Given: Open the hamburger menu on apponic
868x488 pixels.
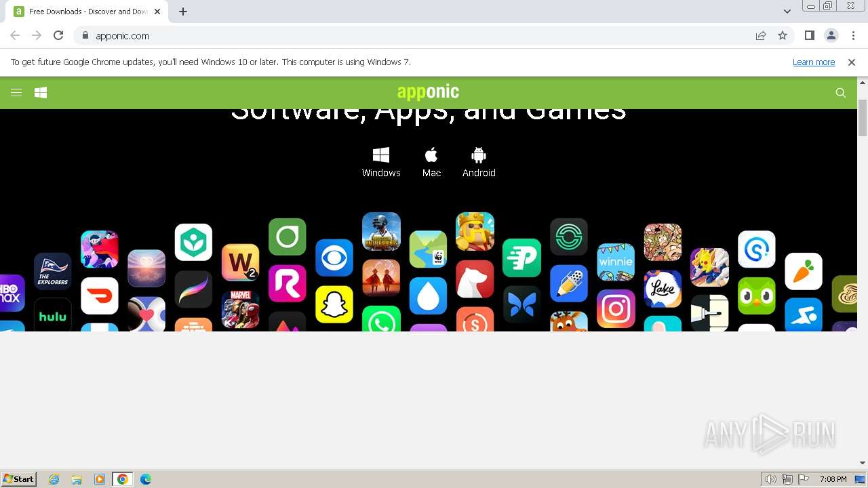Looking at the screenshot, I should (x=16, y=93).
